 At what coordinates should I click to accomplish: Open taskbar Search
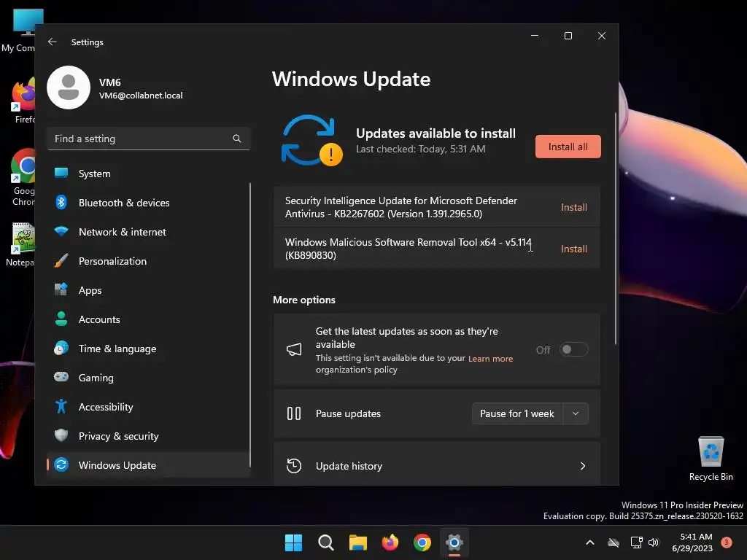326,542
